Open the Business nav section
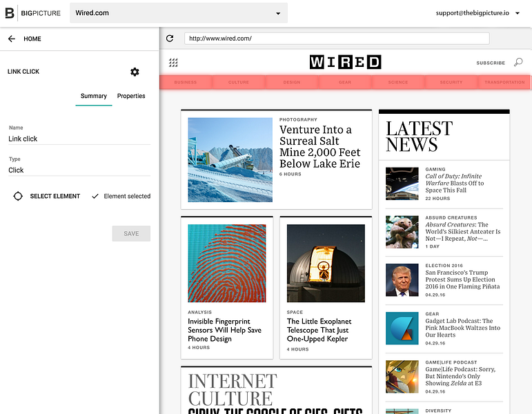The height and width of the screenshot is (414, 532). (x=186, y=82)
